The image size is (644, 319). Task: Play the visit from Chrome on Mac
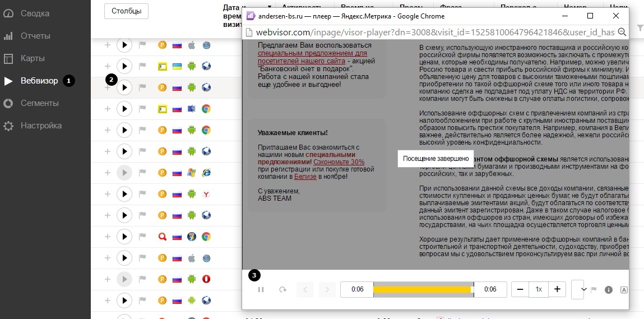click(124, 109)
